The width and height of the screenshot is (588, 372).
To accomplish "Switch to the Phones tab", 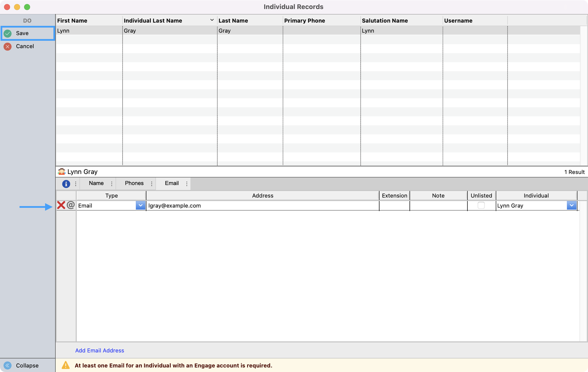I will coord(134,183).
